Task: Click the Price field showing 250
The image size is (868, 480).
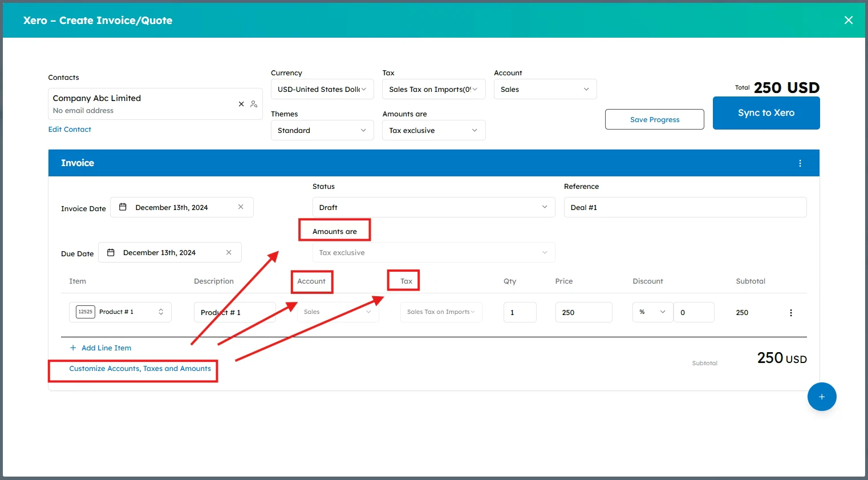Action: [583, 312]
